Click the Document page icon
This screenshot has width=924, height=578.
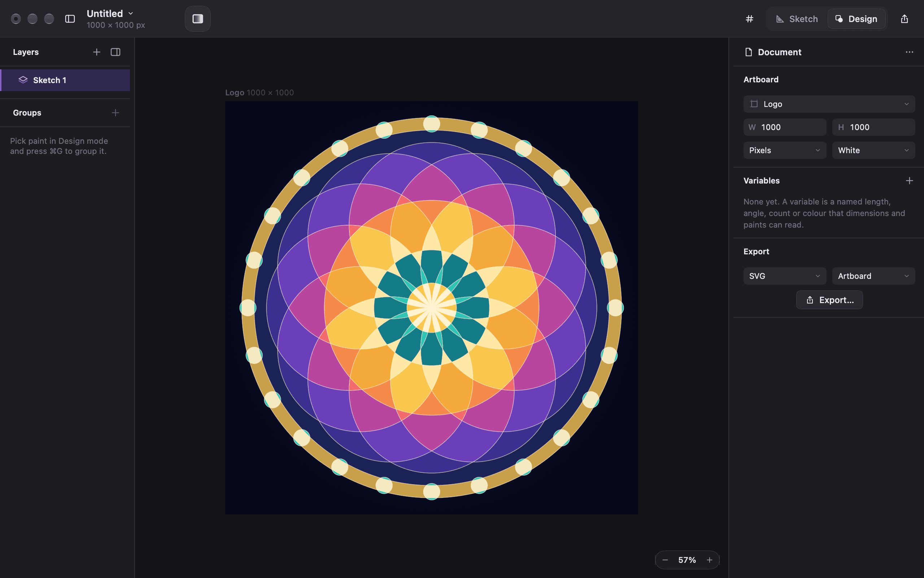pyautogui.click(x=748, y=52)
